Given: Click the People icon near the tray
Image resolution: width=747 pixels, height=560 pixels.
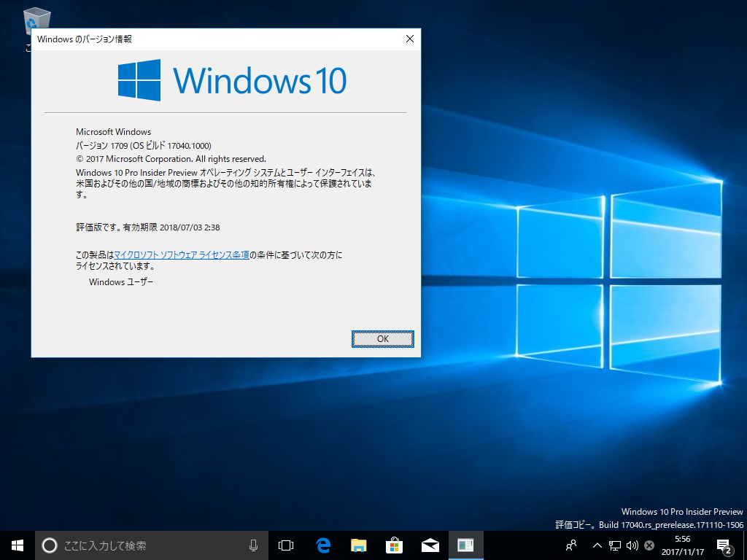Looking at the screenshot, I should 572,545.
